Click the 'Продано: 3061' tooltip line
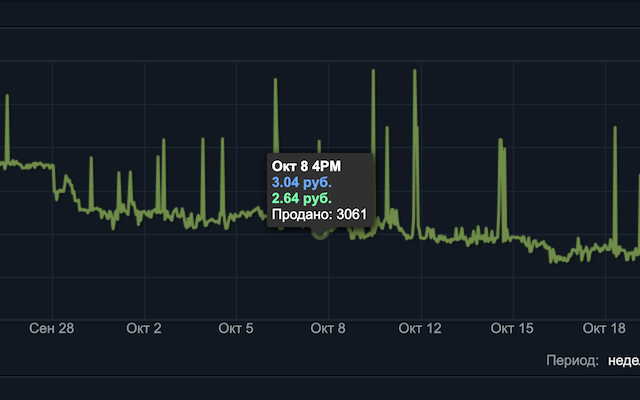Image resolution: width=640 pixels, height=400 pixels. click(x=319, y=215)
